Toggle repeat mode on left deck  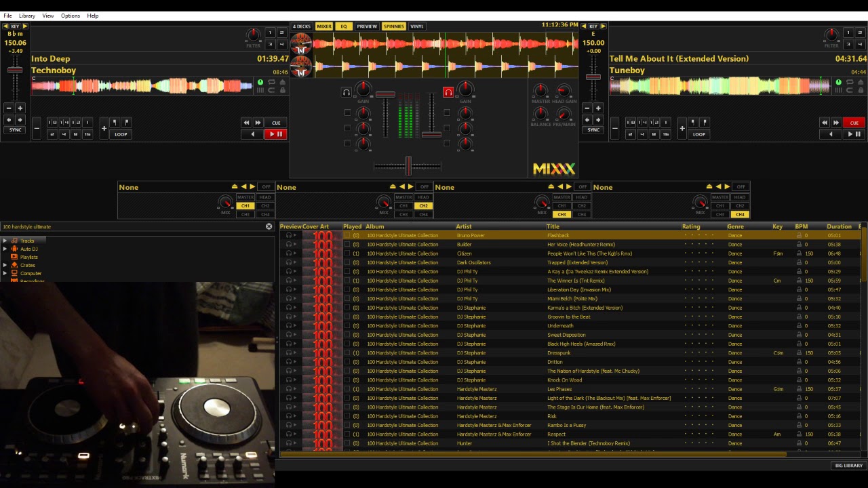(x=271, y=82)
